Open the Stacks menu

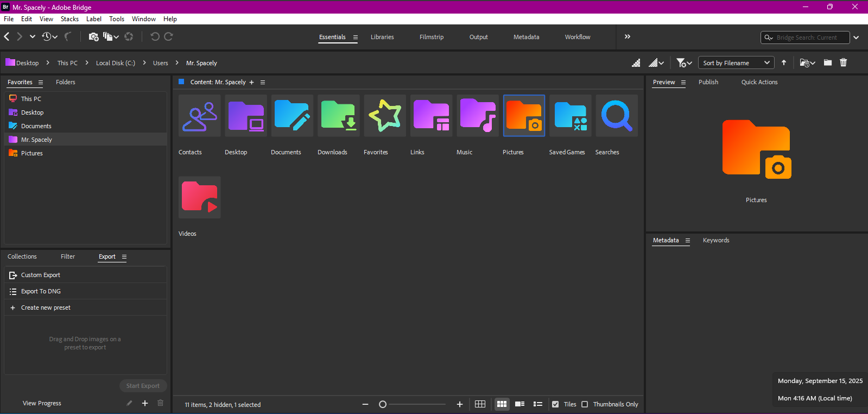69,19
